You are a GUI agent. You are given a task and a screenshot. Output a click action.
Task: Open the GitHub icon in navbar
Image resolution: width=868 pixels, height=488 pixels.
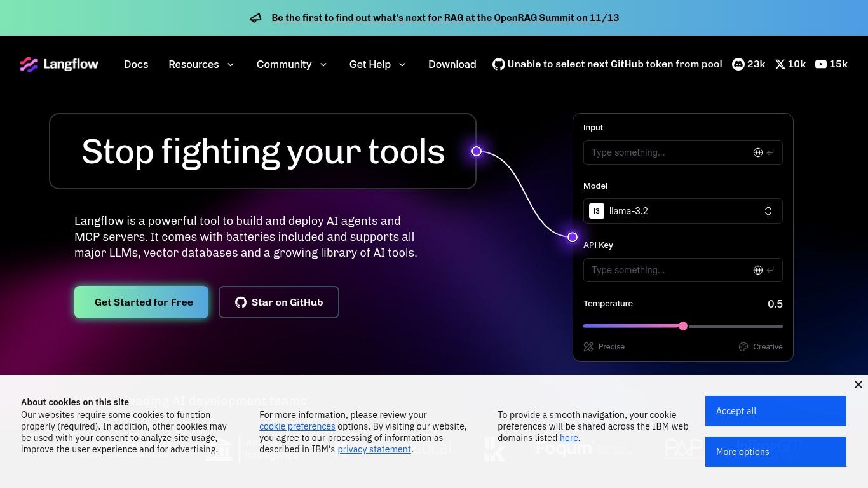[x=499, y=64]
